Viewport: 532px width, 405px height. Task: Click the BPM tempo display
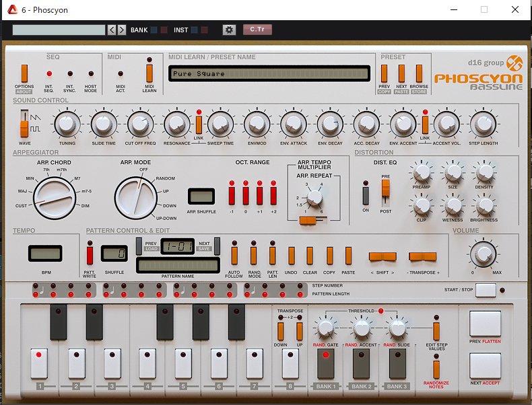45,253
